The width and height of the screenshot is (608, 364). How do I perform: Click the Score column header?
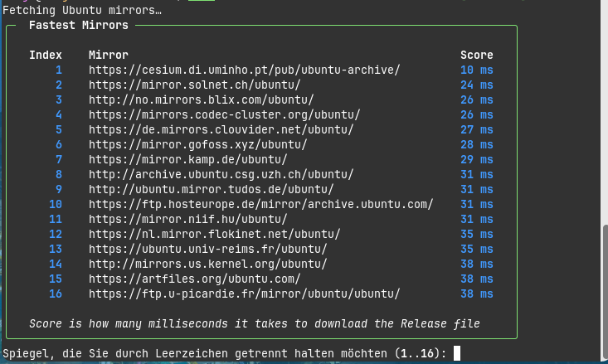click(x=476, y=55)
